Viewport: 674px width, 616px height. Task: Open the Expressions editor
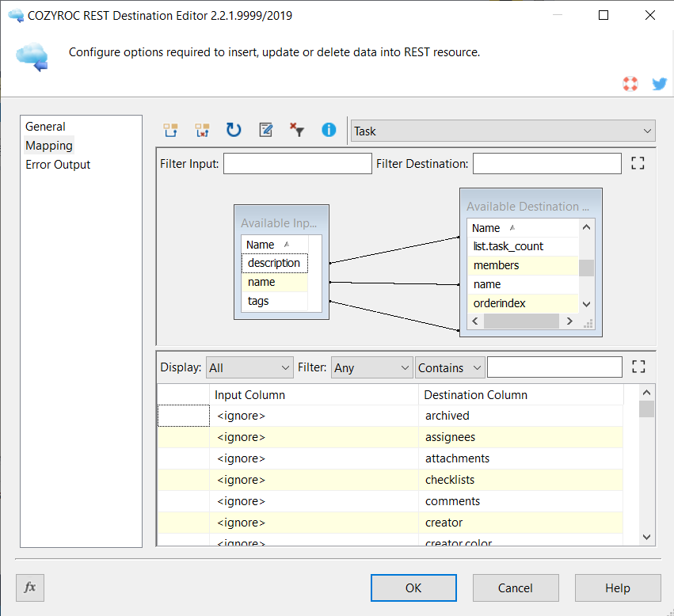(29, 587)
